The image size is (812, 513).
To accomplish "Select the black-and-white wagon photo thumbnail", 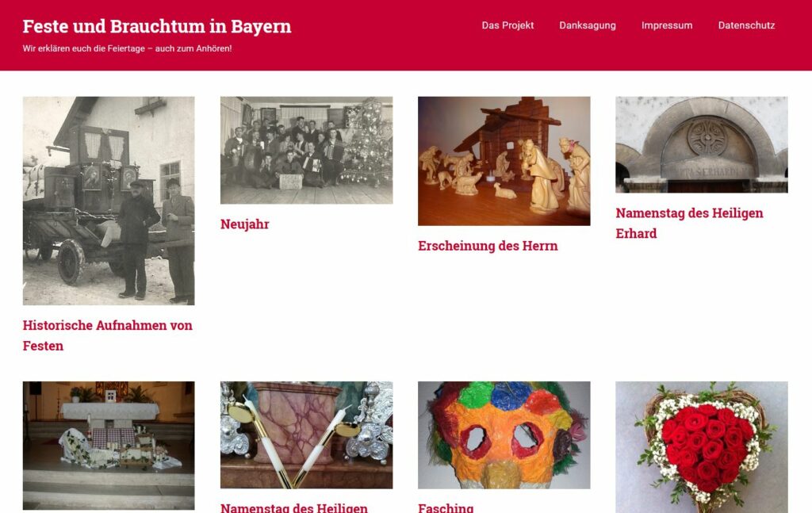I will click(x=109, y=201).
